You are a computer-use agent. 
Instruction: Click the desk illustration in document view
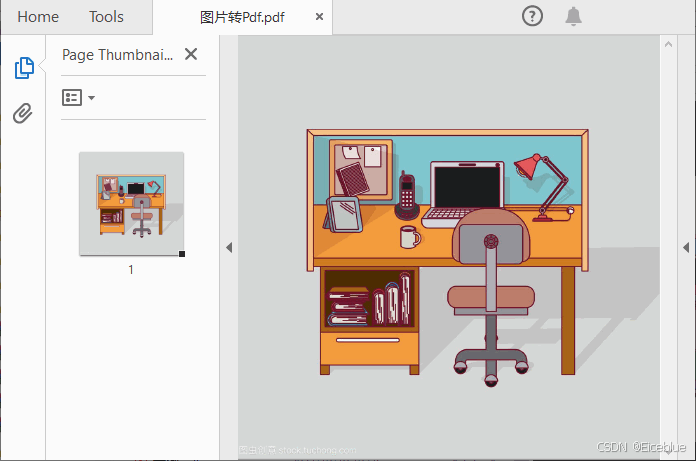coord(447,250)
